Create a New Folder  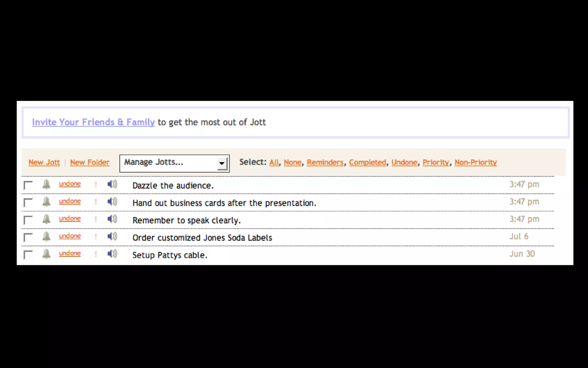pos(90,162)
